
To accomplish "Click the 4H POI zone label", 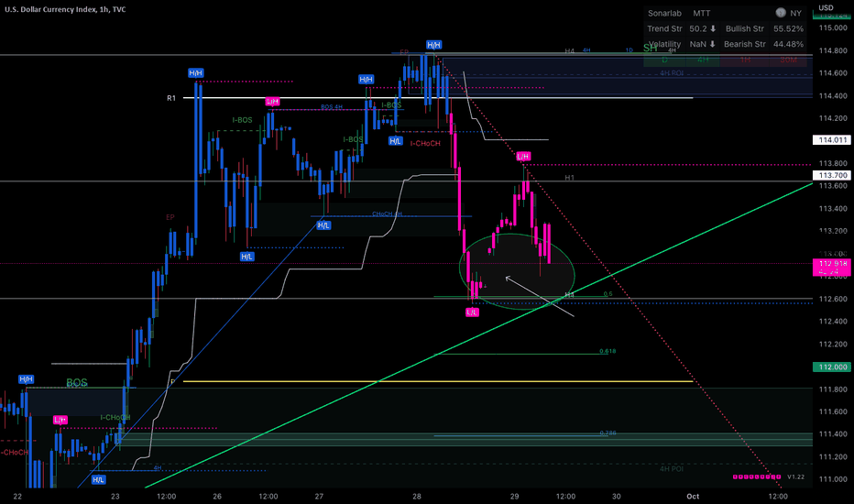I will 672,468.
